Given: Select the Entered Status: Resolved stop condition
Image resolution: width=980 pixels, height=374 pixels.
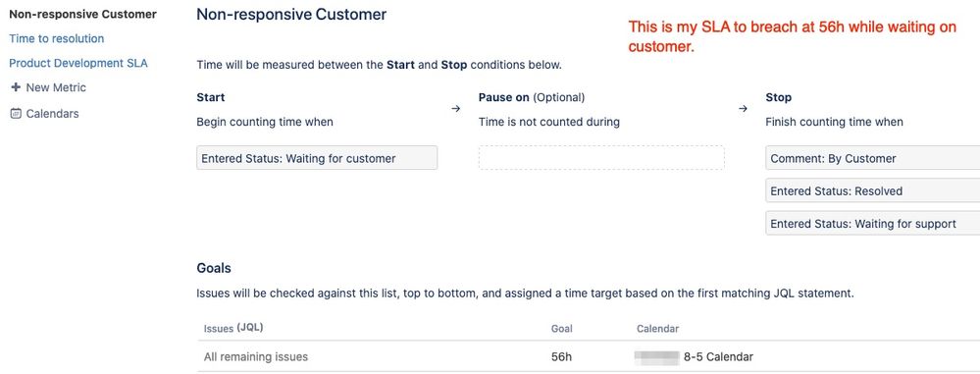Looking at the screenshot, I should (x=872, y=190).
